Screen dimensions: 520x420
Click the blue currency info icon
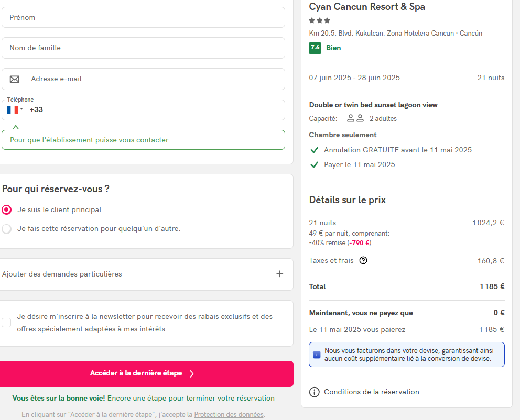pos(317,355)
